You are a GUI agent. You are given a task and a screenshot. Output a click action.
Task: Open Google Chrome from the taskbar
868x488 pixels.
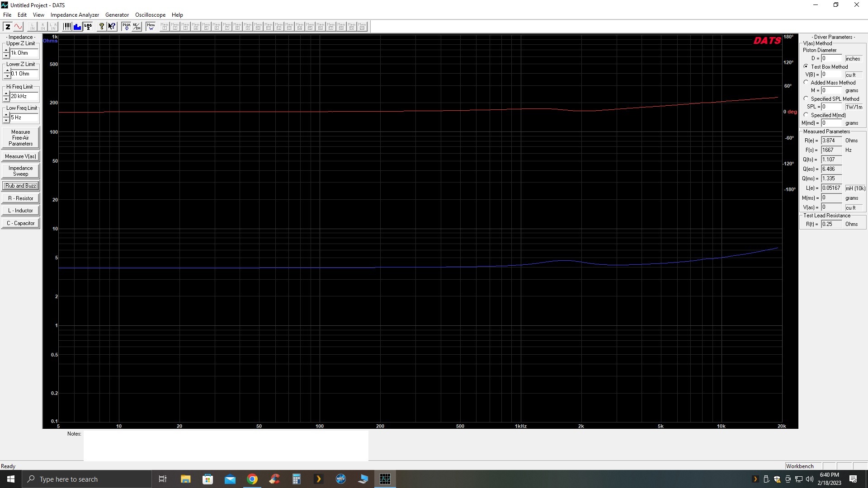click(x=252, y=479)
